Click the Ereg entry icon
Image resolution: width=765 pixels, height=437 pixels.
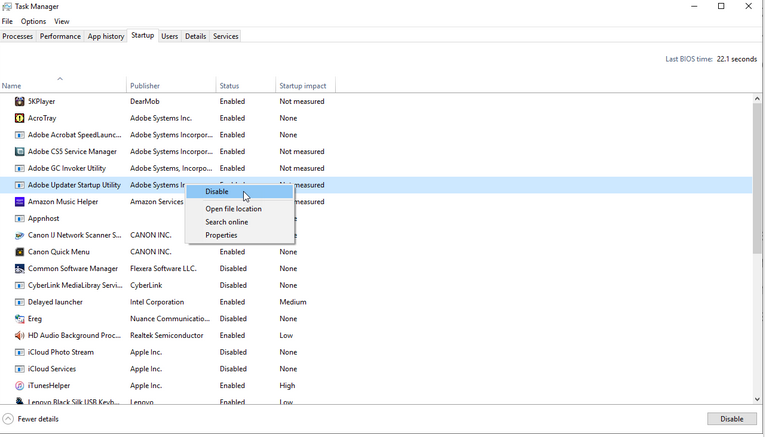20,318
